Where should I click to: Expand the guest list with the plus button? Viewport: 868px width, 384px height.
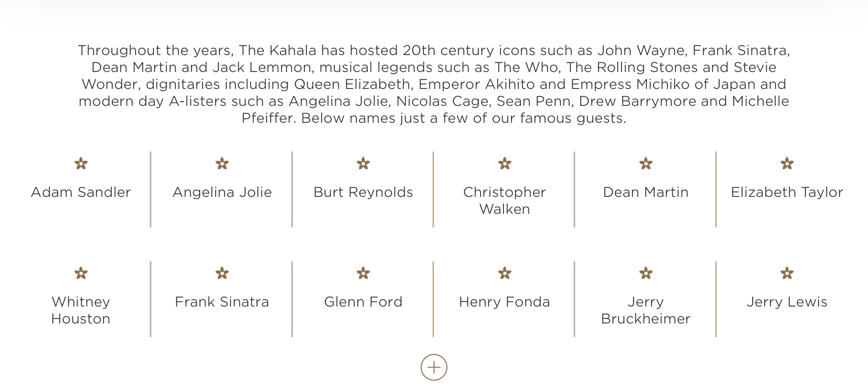click(434, 367)
